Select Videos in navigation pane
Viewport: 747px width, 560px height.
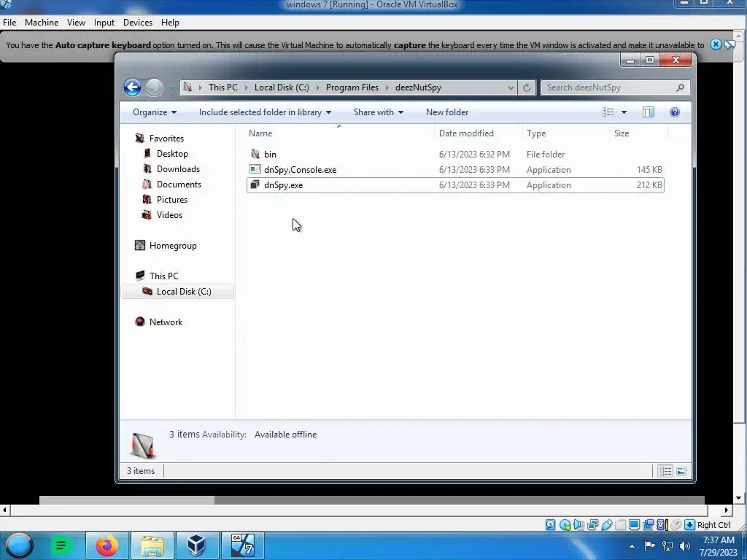click(169, 214)
